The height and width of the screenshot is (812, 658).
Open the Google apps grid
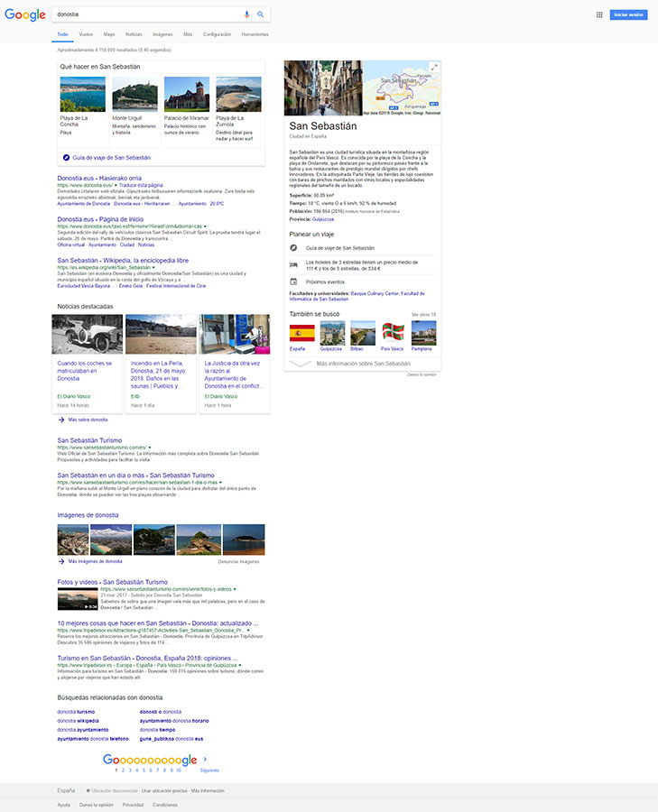[599, 15]
